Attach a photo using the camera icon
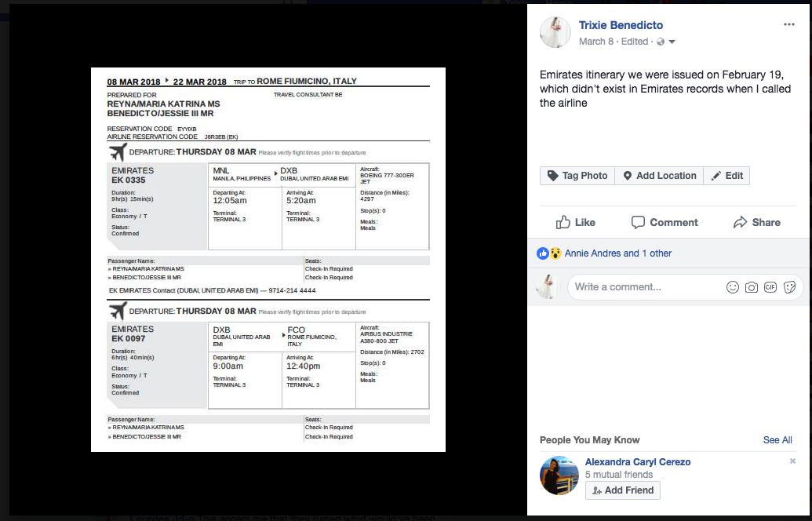 752,287
